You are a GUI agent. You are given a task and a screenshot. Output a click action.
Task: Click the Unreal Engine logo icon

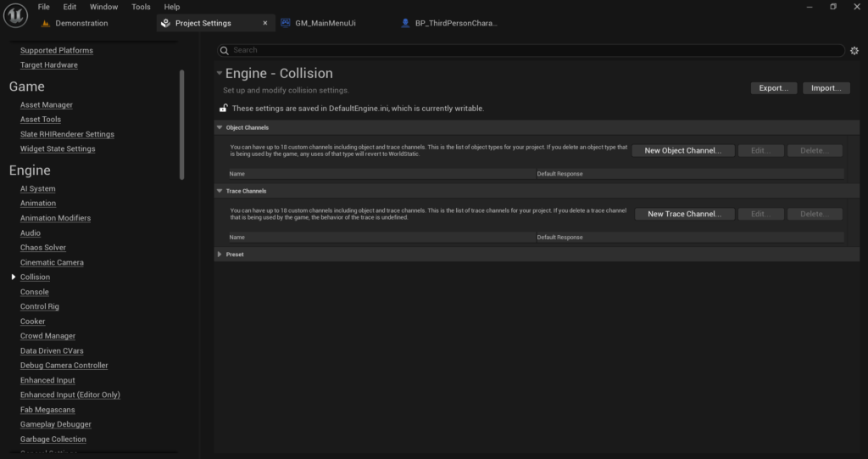tap(15, 15)
